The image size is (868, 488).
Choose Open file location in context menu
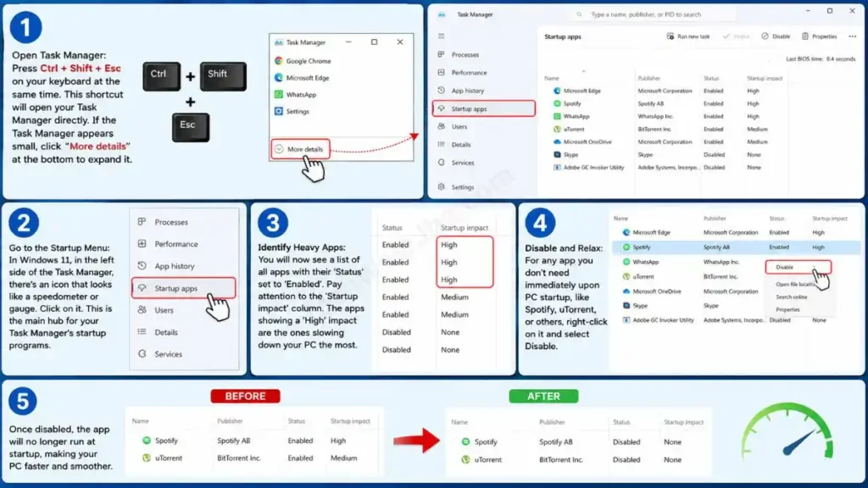[795, 285]
